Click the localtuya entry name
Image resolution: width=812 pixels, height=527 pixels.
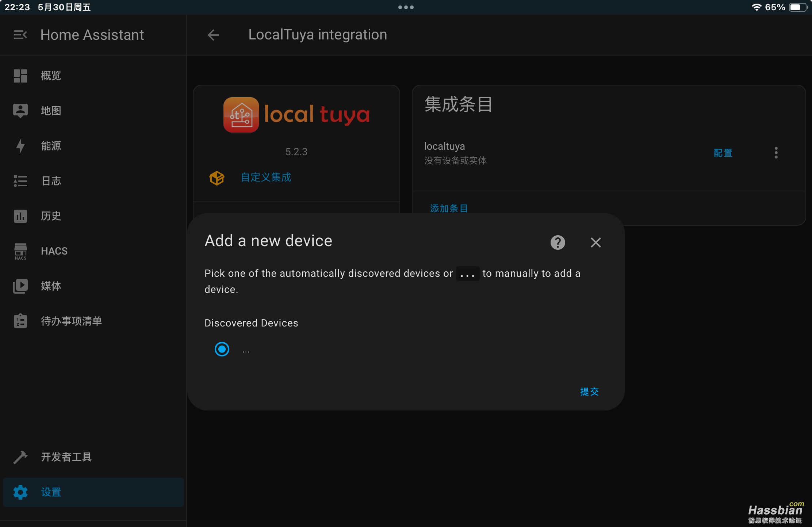coord(444,146)
